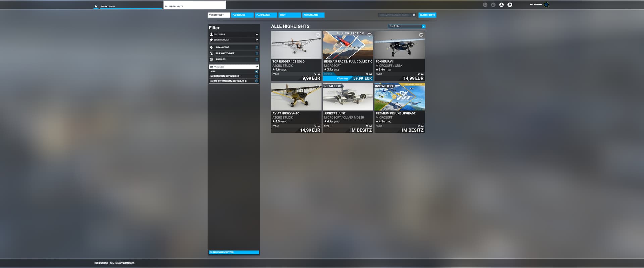Click Aviat Husky 14,99 EUR price
The height and width of the screenshot is (268, 644).
coord(310,130)
